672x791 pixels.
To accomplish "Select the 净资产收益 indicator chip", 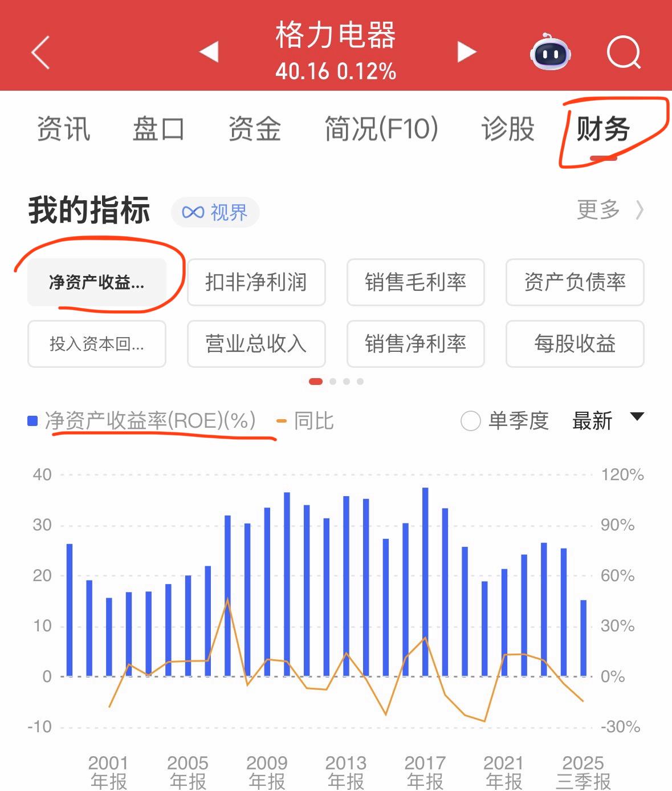I will [x=96, y=282].
